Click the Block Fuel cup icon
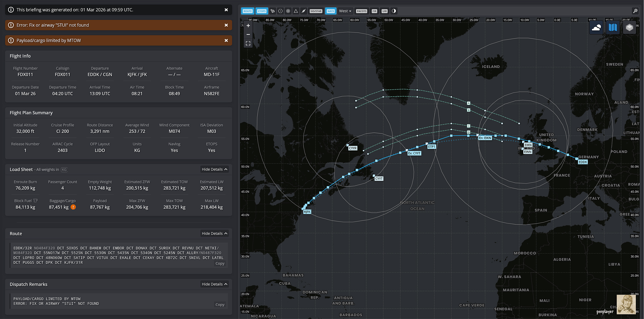This screenshot has width=644, height=319. point(35,201)
